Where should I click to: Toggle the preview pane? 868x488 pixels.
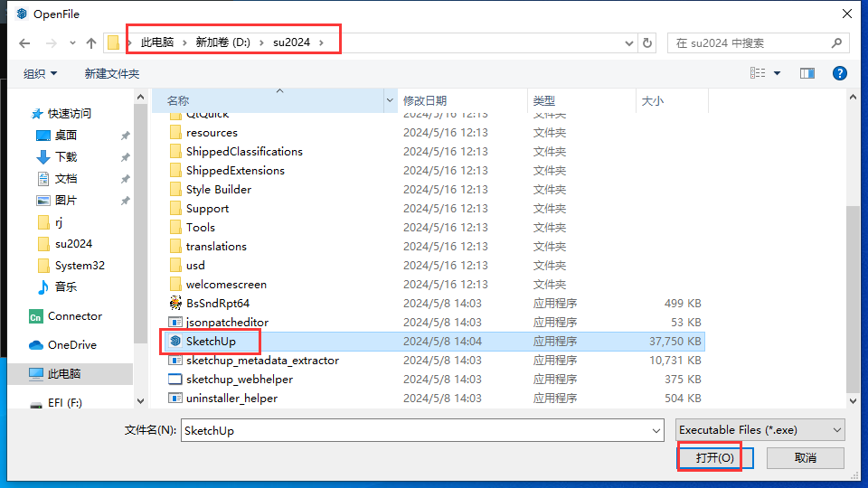tap(807, 73)
